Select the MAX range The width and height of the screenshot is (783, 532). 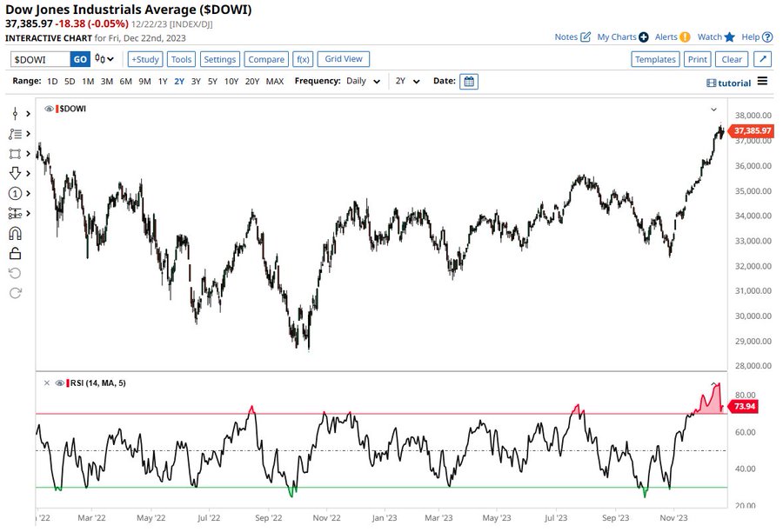click(x=275, y=82)
